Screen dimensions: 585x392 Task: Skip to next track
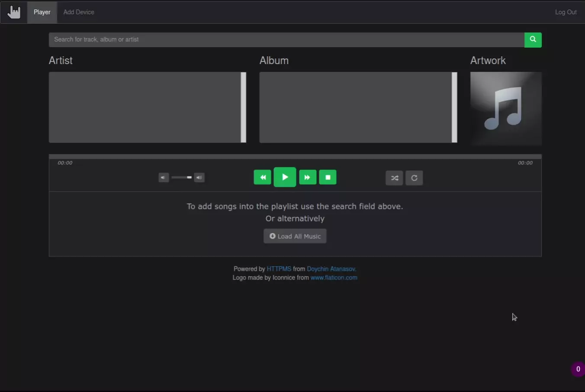point(308,177)
